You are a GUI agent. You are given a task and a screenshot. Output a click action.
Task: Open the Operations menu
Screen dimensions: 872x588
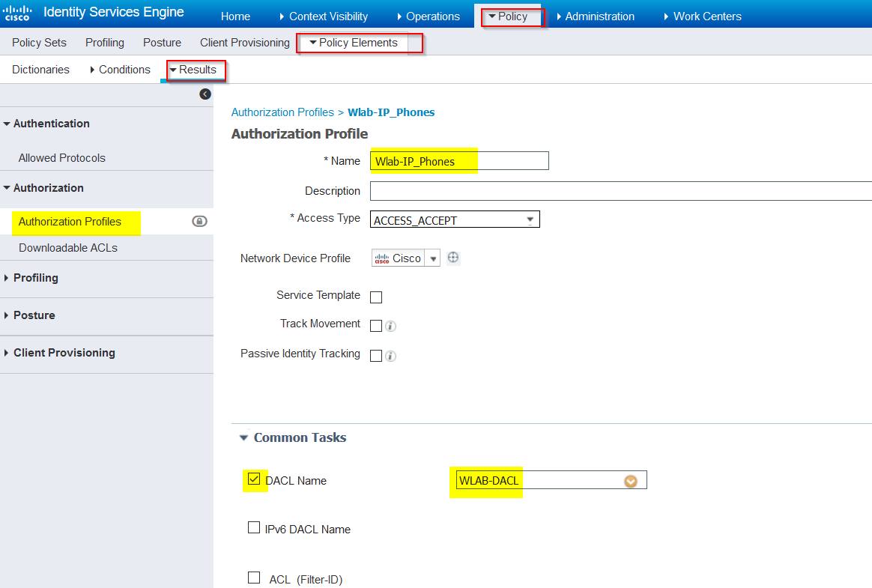(429, 16)
